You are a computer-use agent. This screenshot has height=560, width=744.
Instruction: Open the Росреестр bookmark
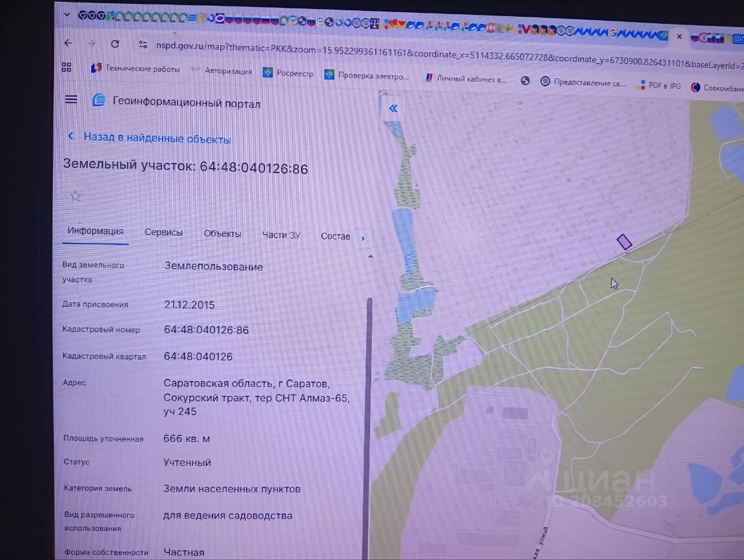coord(288,73)
